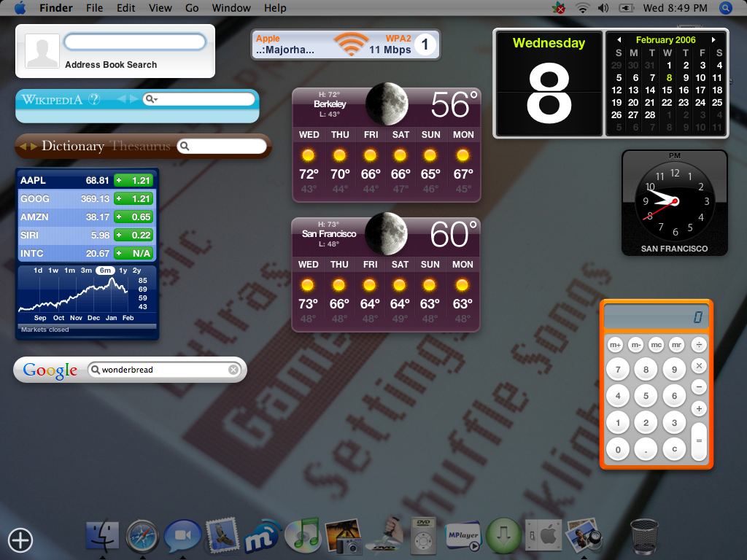Show 1d stock chart range
Image resolution: width=747 pixels, height=560 pixels.
click(38, 270)
